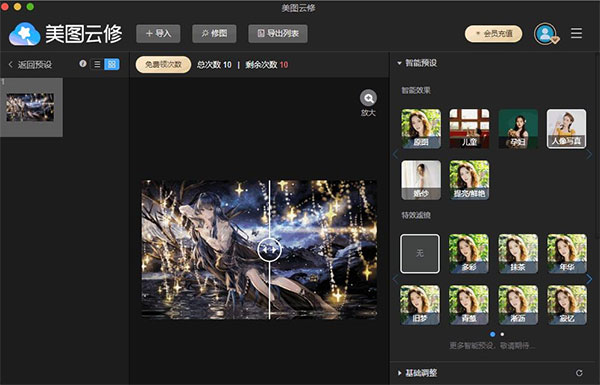Click the 免费领次数 button
This screenshot has width=600, height=385.
pyautogui.click(x=163, y=65)
